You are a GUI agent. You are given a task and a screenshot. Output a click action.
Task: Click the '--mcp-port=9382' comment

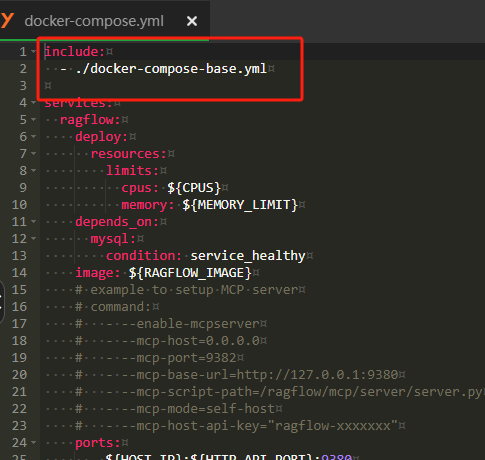point(179,358)
